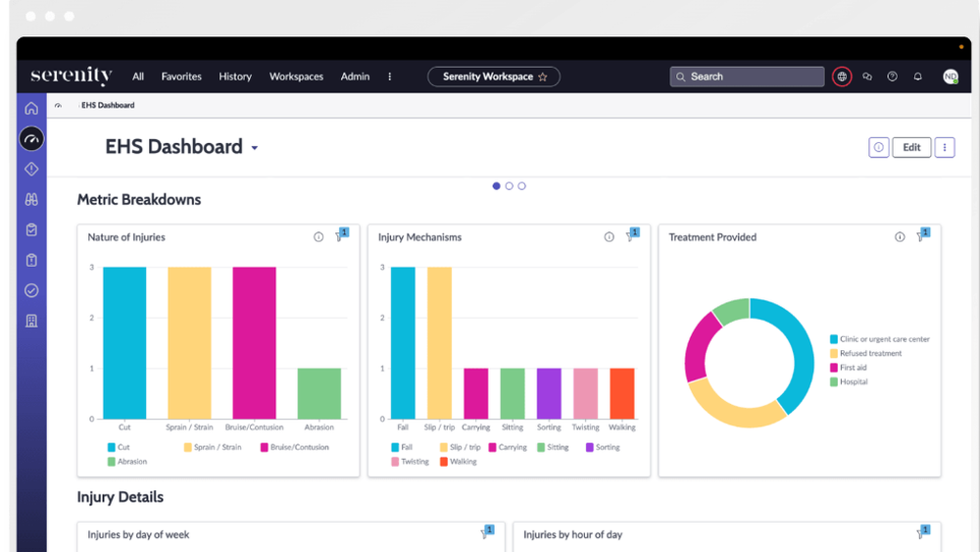Screen dimensions: 980x552
Task: Click the serenity logo
Action: tap(72, 75)
